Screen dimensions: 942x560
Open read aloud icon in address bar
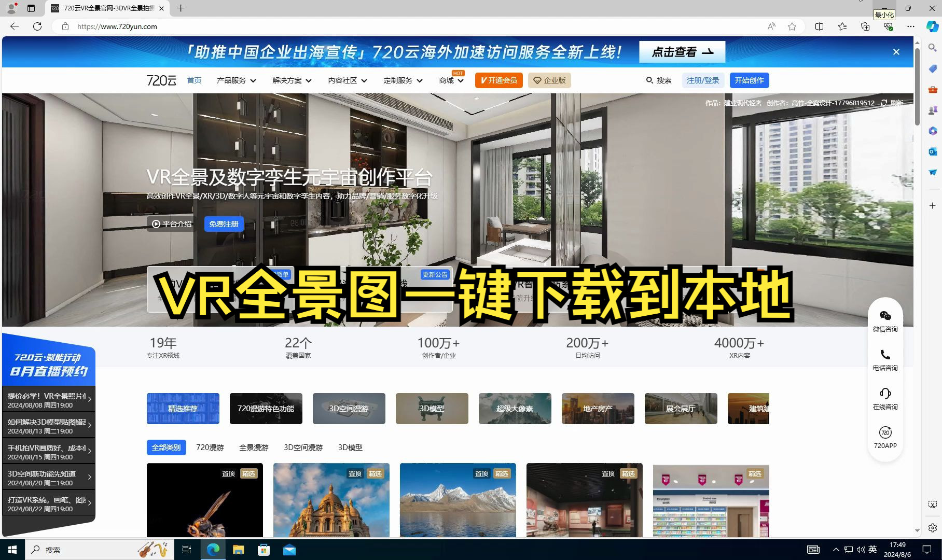pos(771,26)
